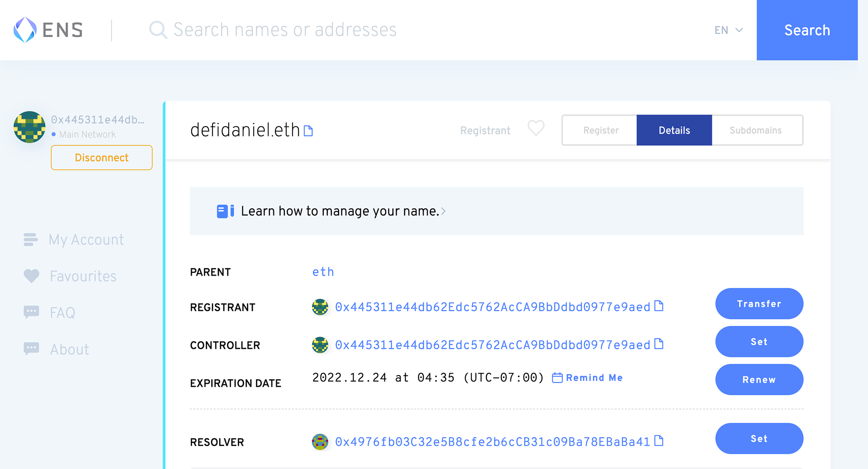Click the blue Search button
The height and width of the screenshot is (469, 868).
coord(807,30)
